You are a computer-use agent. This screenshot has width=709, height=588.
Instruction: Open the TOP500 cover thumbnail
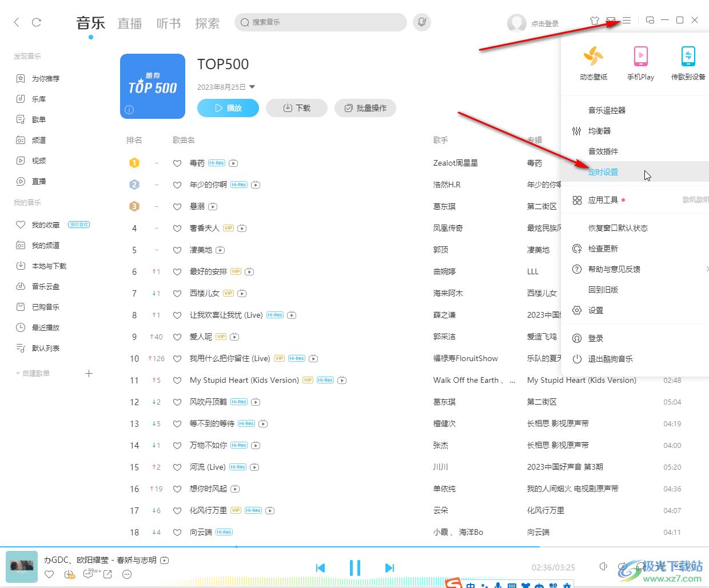tap(153, 86)
